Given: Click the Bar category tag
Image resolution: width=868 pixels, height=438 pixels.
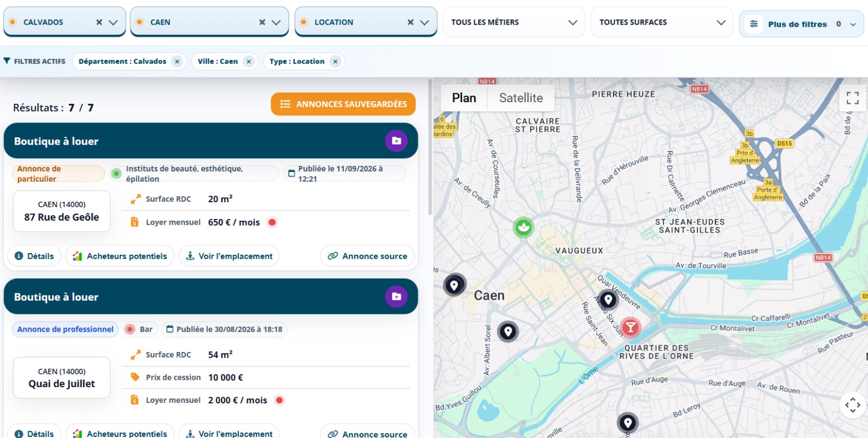Looking at the screenshot, I should click(x=140, y=329).
